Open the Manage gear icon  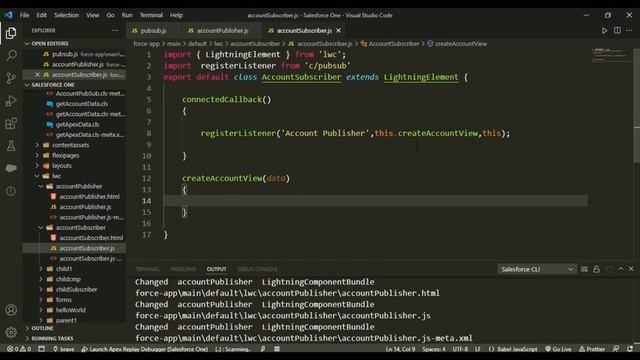(x=11, y=332)
